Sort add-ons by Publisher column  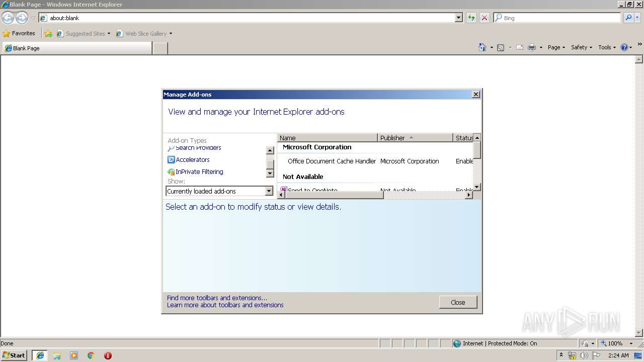415,138
